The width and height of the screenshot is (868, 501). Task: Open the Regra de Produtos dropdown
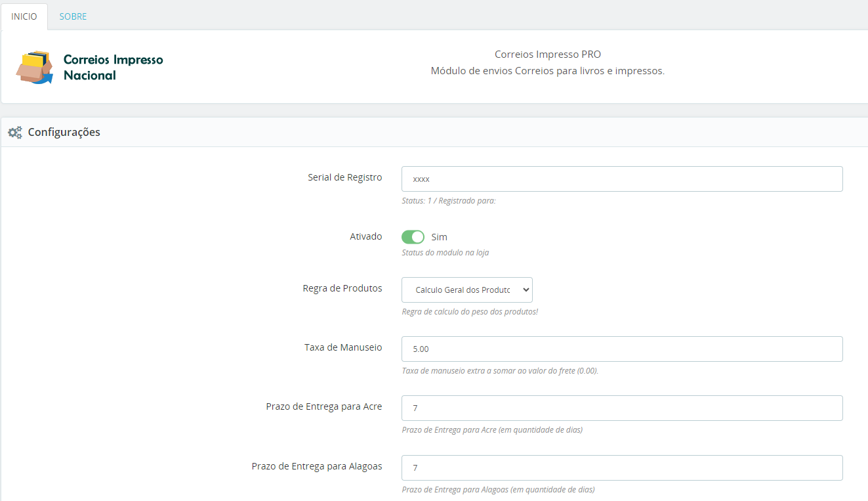(x=467, y=290)
